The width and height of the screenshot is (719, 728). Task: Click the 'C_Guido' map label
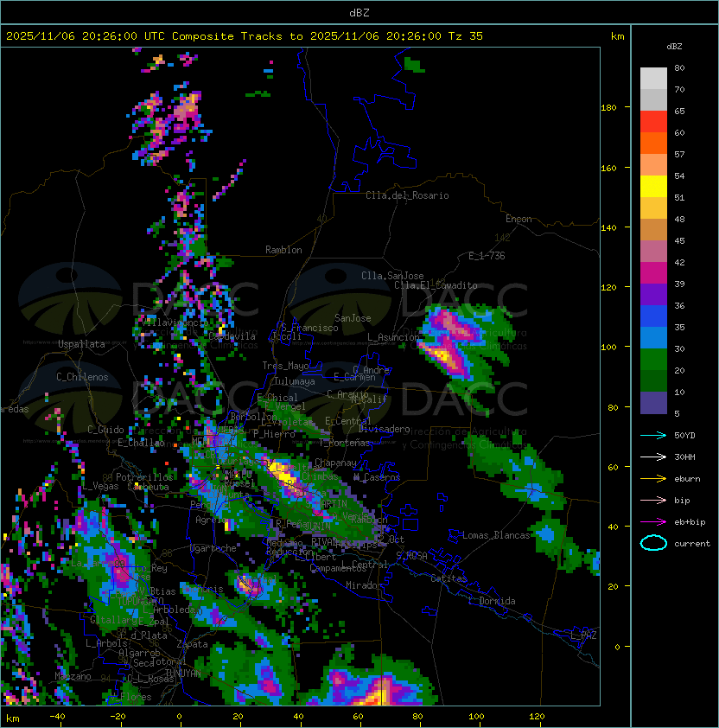click(x=105, y=430)
